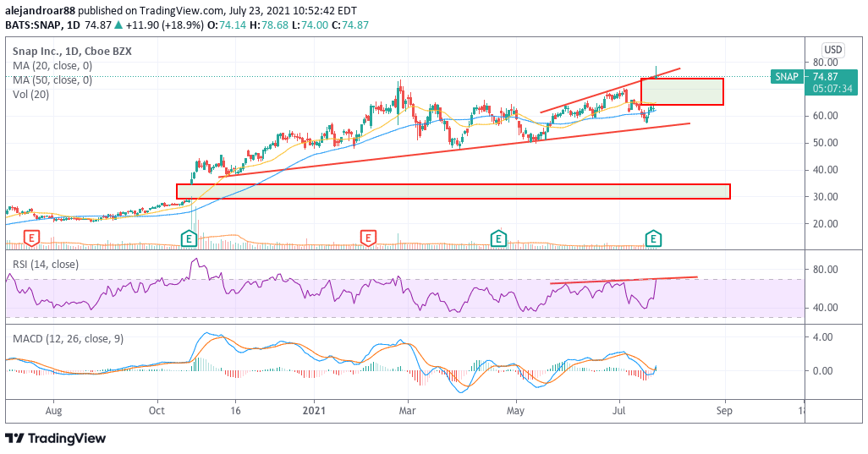
Task: Click 30.00 on the price axis
Action: [825, 197]
